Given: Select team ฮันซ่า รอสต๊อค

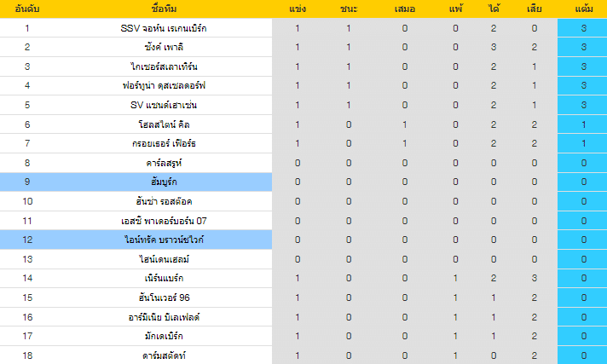Looking at the screenshot, I should pos(164,201).
